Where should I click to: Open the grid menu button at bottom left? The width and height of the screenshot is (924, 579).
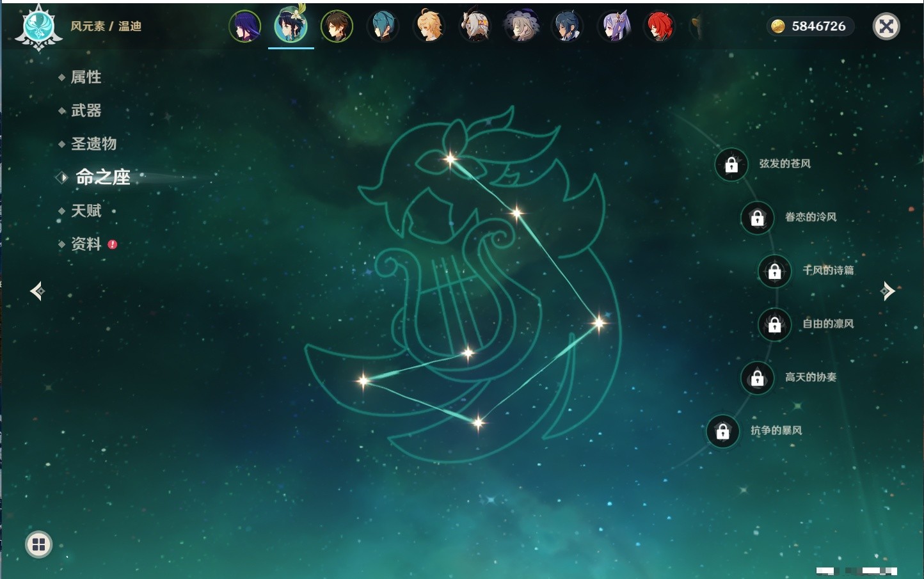[38, 544]
